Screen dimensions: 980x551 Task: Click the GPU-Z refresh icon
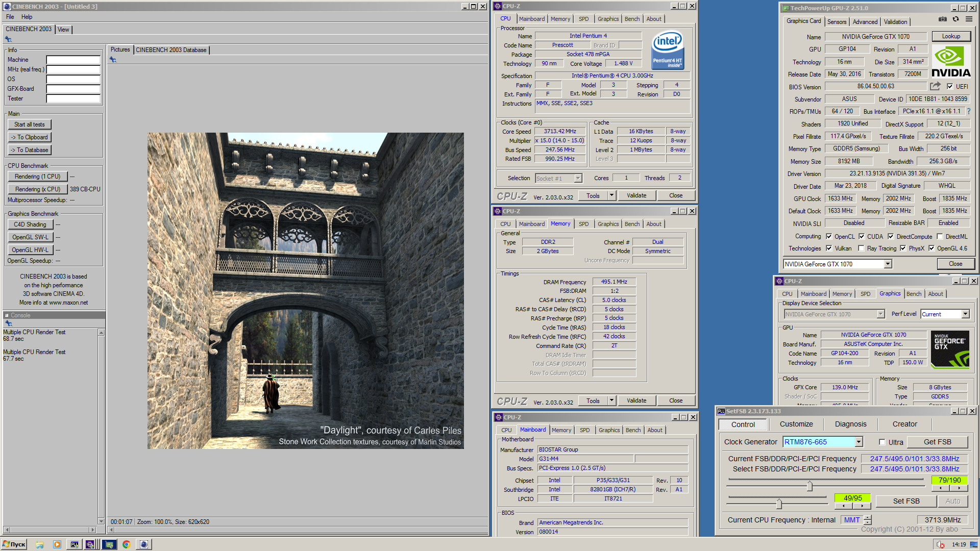(x=955, y=19)
